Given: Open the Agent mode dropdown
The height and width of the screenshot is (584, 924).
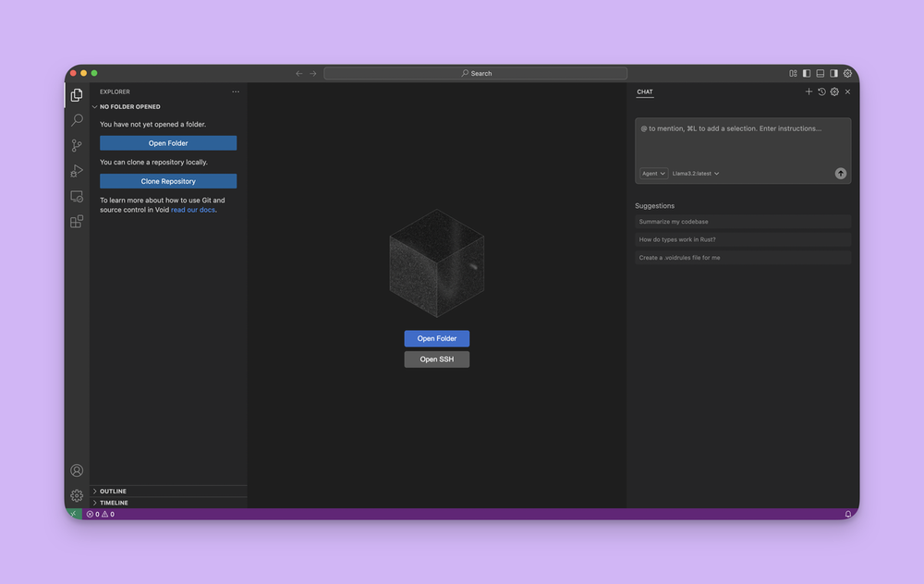Looking at the screenshot, I should coord(653,174).
